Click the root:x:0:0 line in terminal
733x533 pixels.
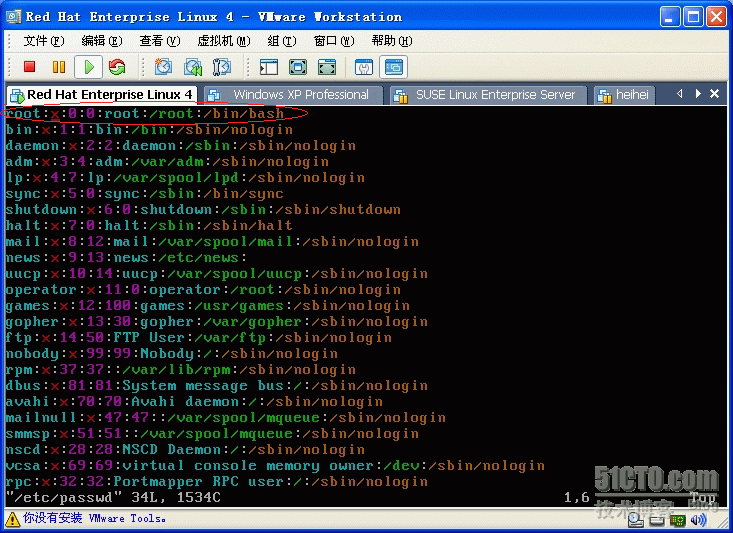(144, 114)
